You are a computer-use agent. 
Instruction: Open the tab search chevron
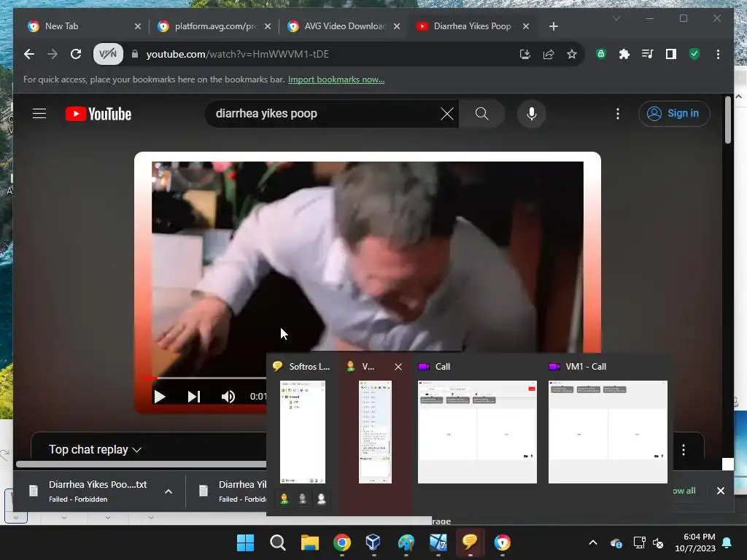616,18
